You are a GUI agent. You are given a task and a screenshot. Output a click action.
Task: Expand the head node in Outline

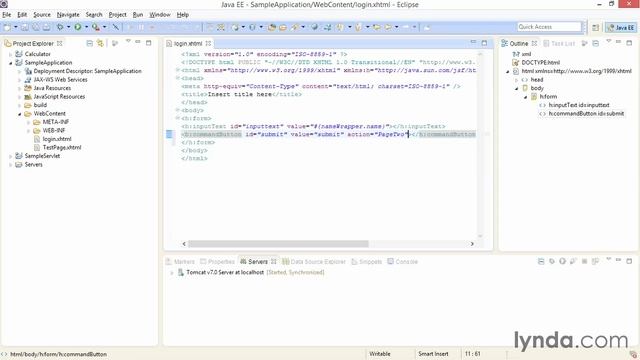[516, 80]
